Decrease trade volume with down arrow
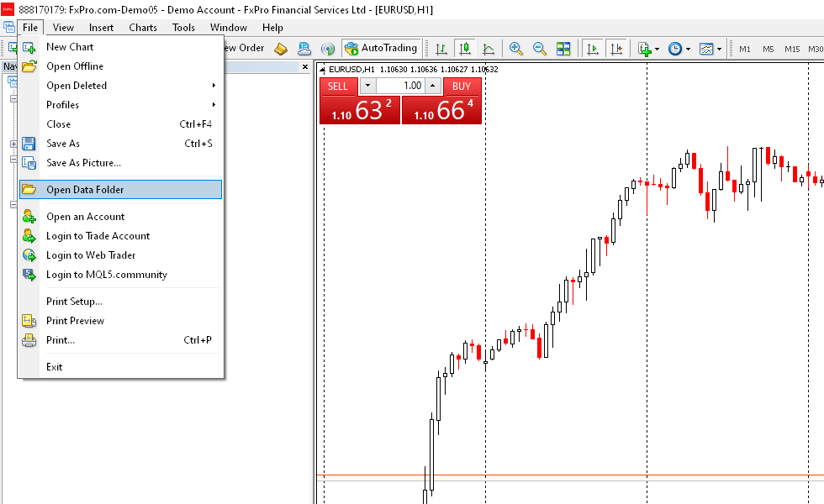This screenshot has width=824, height=504. [368, 86]
